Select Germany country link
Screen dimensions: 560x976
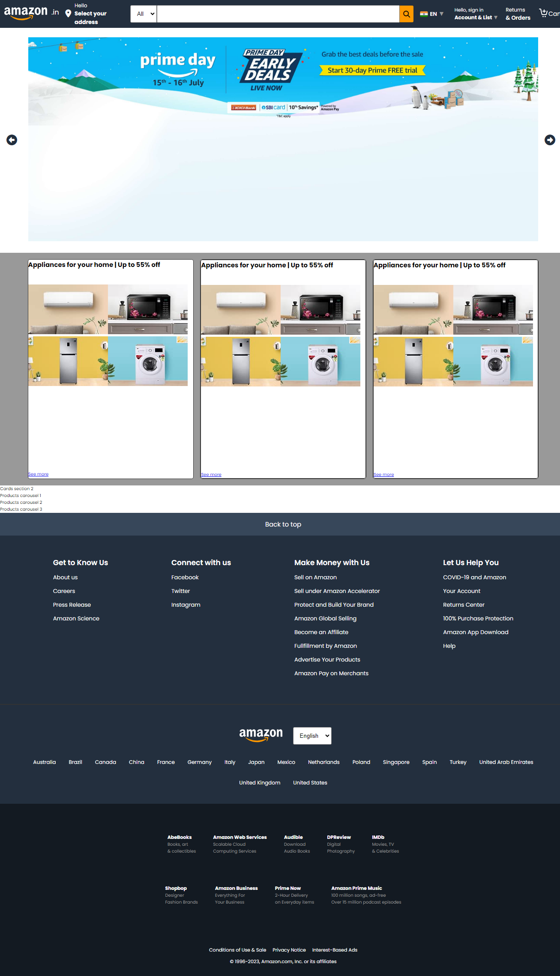coord(200,762)
